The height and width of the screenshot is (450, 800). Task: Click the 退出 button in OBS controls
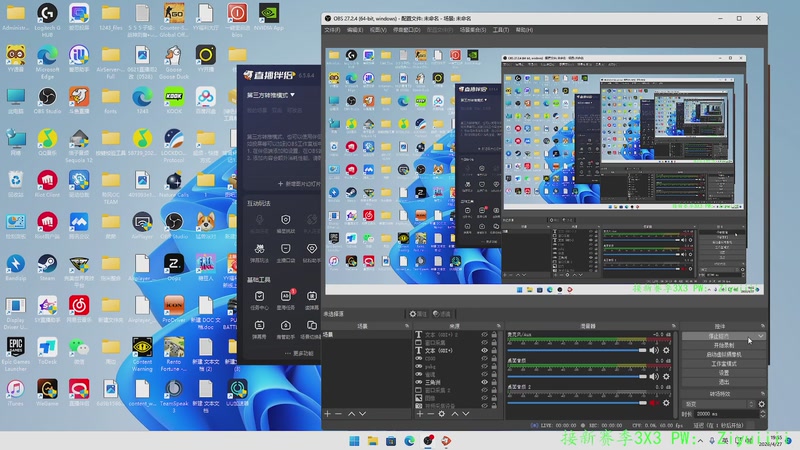pos(723,382)
